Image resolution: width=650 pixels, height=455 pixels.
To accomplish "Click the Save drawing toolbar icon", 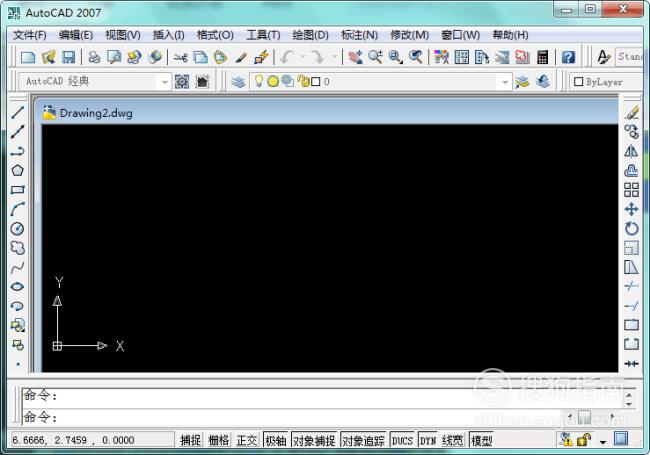I will coord(68,57).
